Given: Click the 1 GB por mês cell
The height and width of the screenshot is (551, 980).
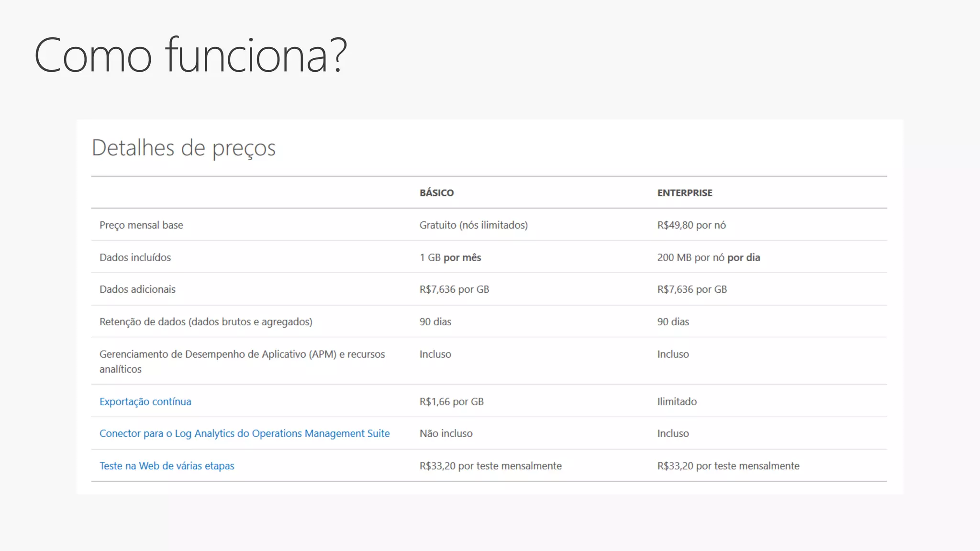Looking at the screenshot, I should click(450, 257).
